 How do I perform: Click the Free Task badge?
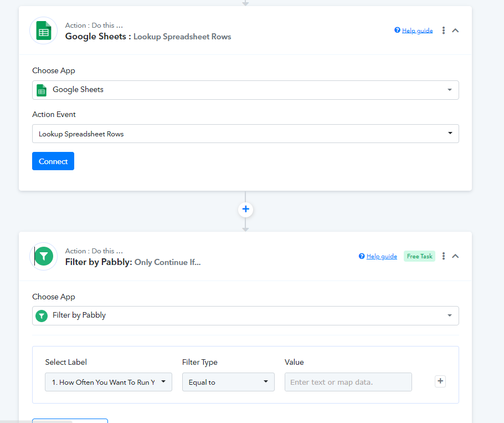(x=419, y=256)
